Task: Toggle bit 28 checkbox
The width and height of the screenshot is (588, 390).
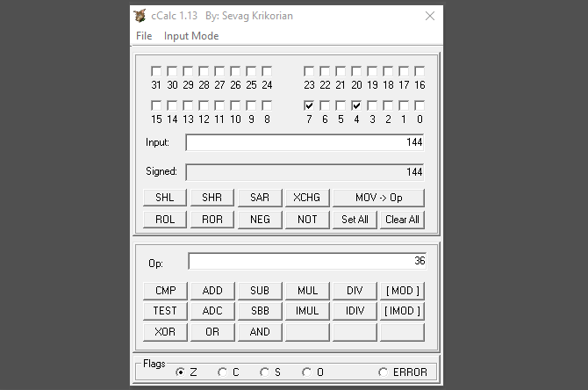Action: (204, 71)
